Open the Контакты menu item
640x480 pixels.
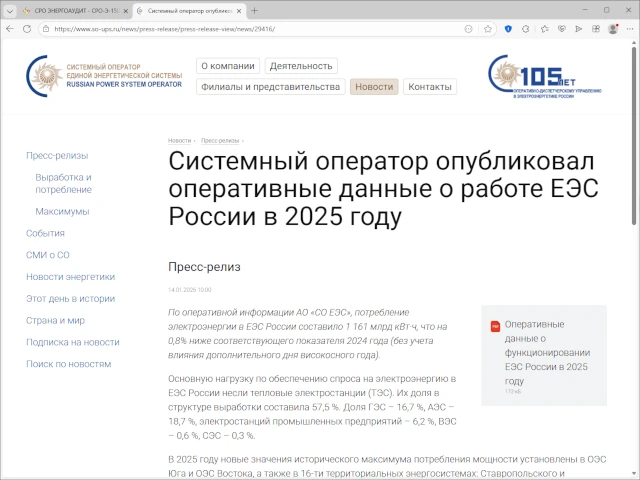[x=430, y=87]
